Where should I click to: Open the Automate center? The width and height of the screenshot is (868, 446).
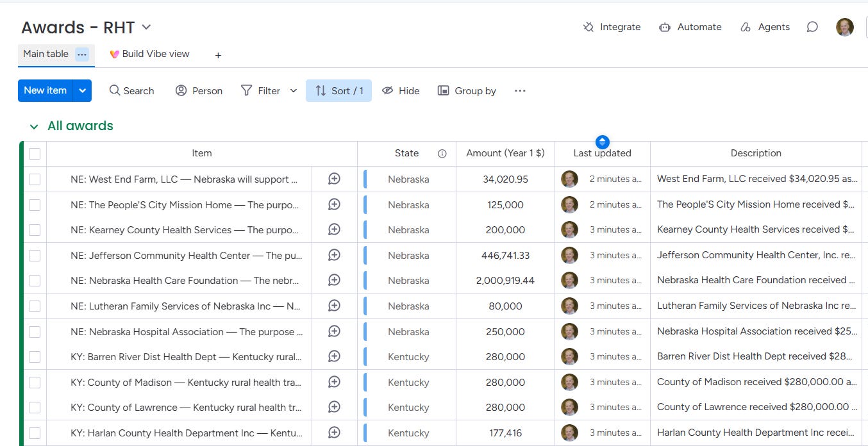[690, 27]
